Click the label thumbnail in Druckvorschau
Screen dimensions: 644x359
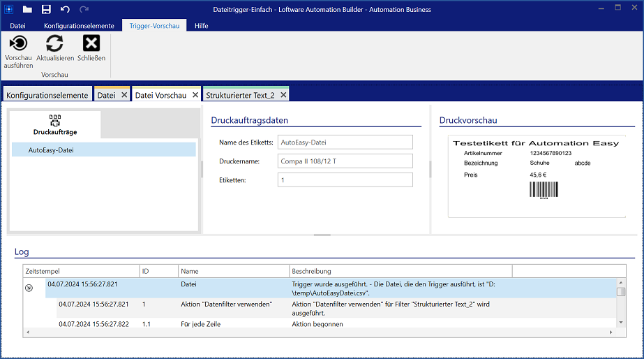point(537,176)
